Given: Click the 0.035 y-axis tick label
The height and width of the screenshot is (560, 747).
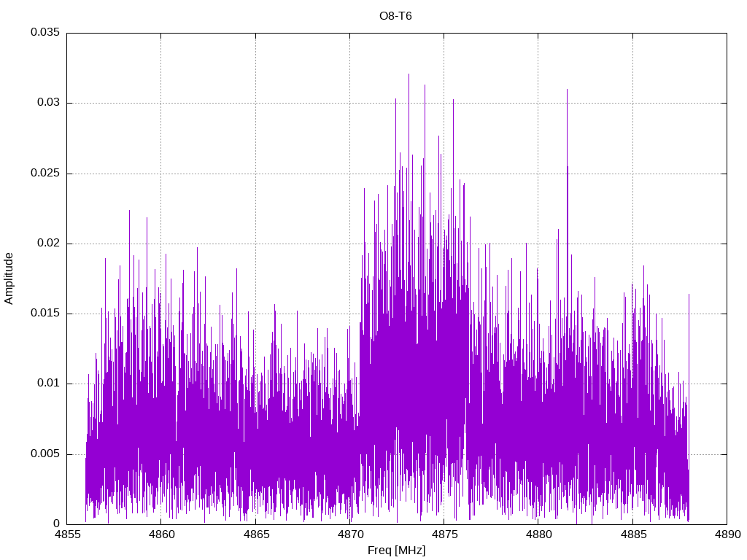Looking at the screenshot, I should [44, 33].
